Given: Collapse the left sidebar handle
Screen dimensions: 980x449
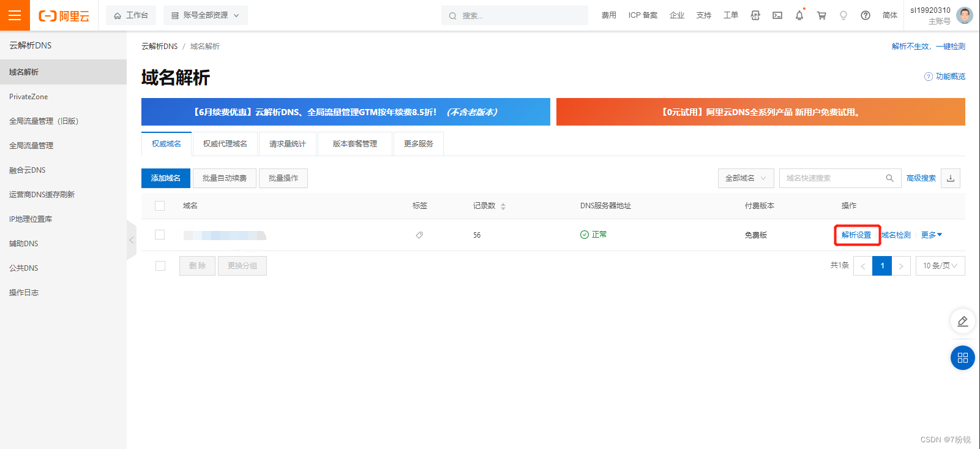Looking at the screenshot, I should 131,240.
